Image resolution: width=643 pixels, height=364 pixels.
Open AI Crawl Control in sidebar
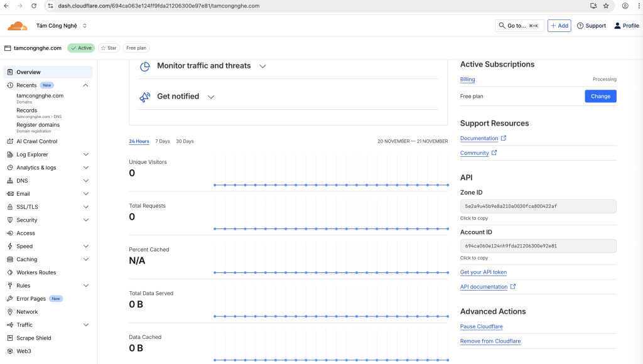(x=36, y=141)
